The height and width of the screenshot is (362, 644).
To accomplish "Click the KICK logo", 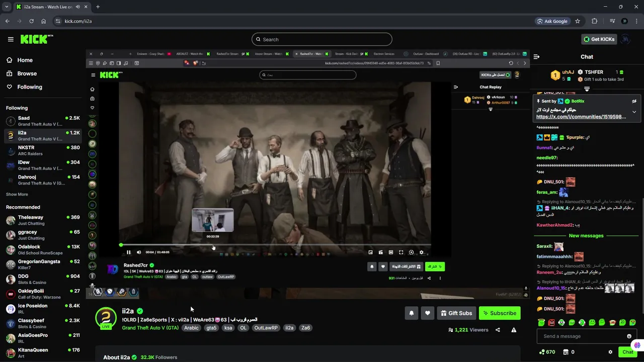I will tap(37, 39).
